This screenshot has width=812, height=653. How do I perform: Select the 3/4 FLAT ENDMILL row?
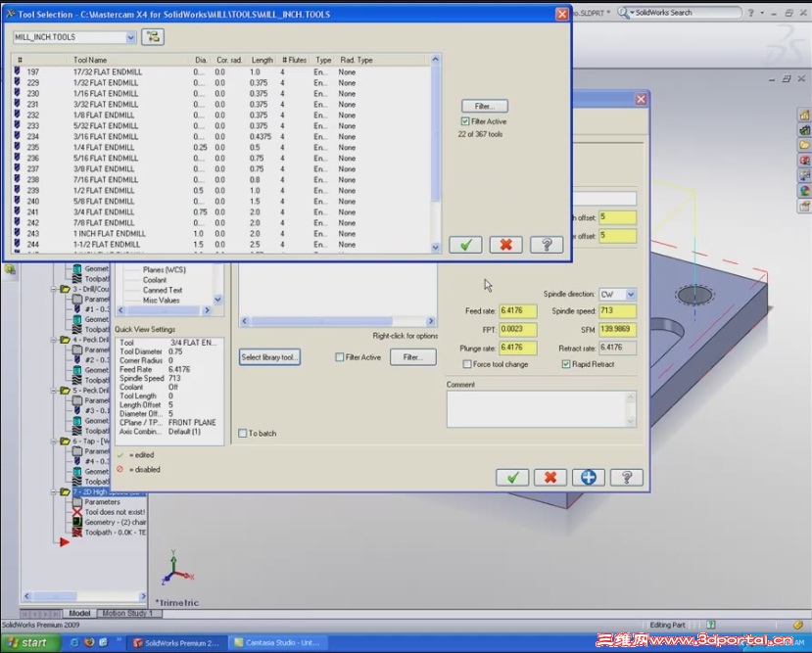point(222,212)
